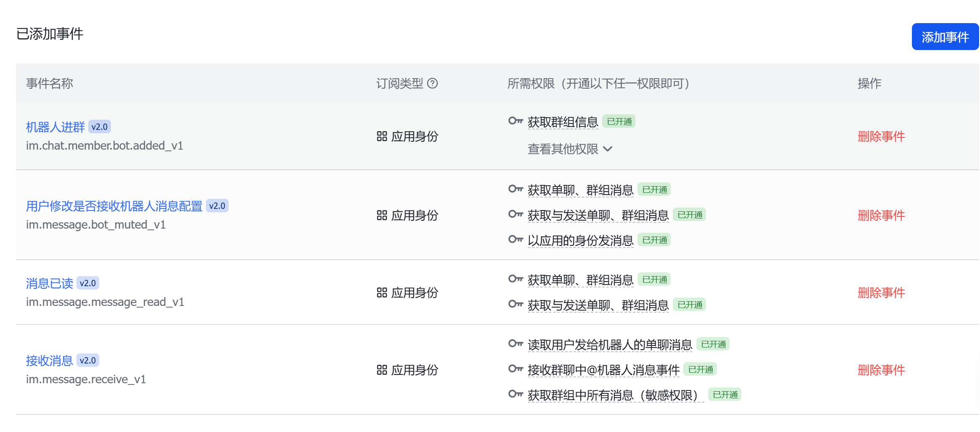This screenshot has height=432, width=980.
Task: Click the 操作 column header
Action: (869, 83)
